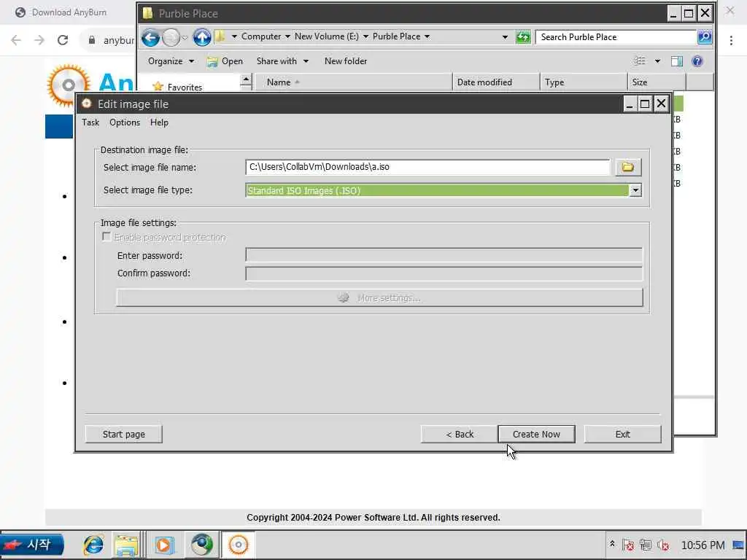The height and width of the screenshot is (560, 747).
Task: Click the network tray icon
Action: 646,545
